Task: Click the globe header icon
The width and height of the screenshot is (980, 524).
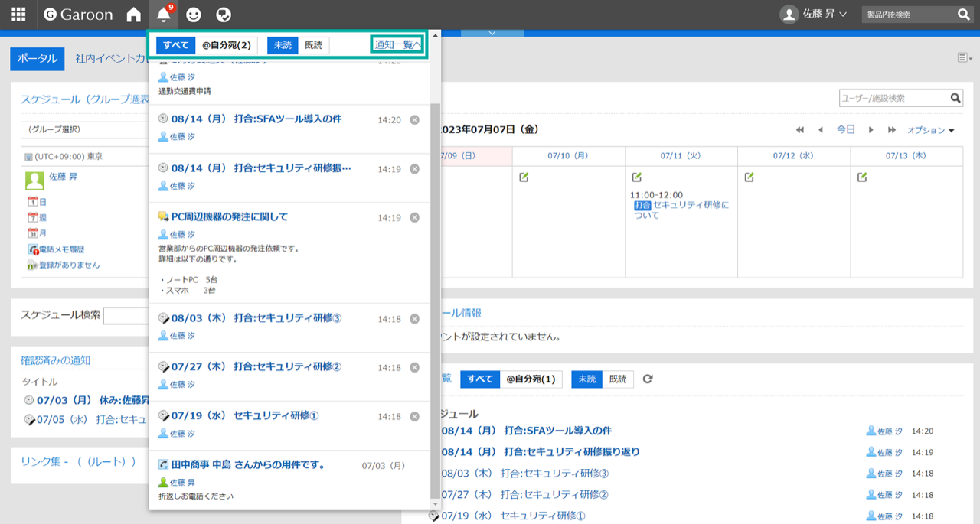Action: point(224,15)
